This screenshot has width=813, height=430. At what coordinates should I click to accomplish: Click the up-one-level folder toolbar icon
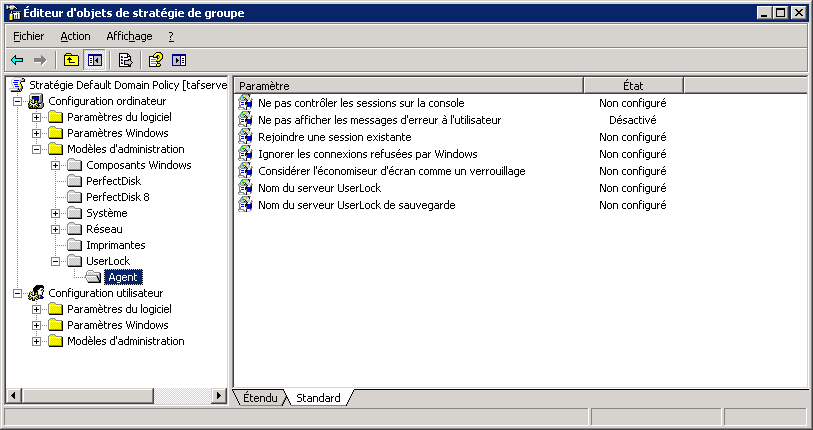72,60
